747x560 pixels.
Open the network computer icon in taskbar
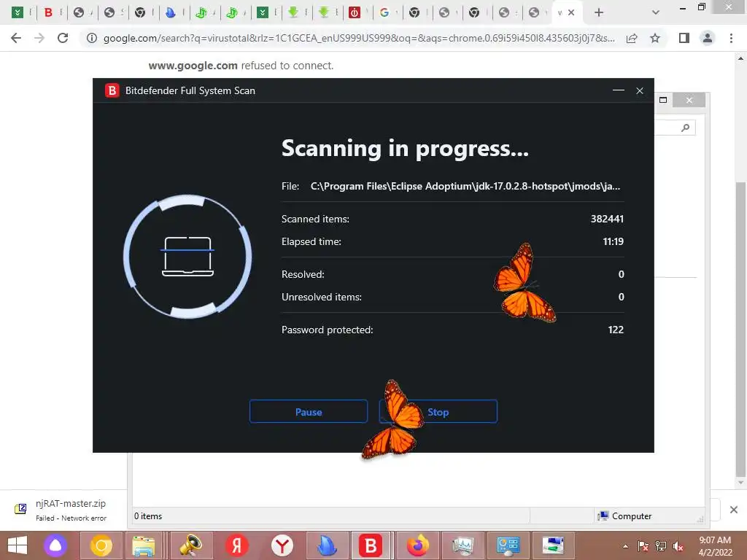553,545
